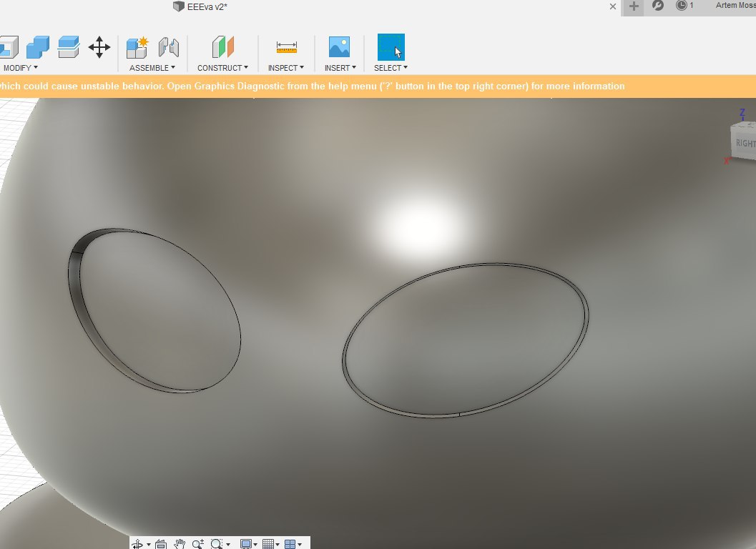
Task: Open a new design tab with plus
Action: coord(634,6)
